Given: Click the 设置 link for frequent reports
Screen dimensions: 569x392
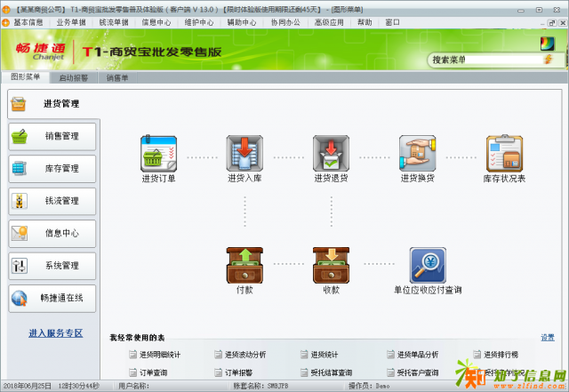Looking at the screenshot, I should pyautogui.click(x=548, y=338).
